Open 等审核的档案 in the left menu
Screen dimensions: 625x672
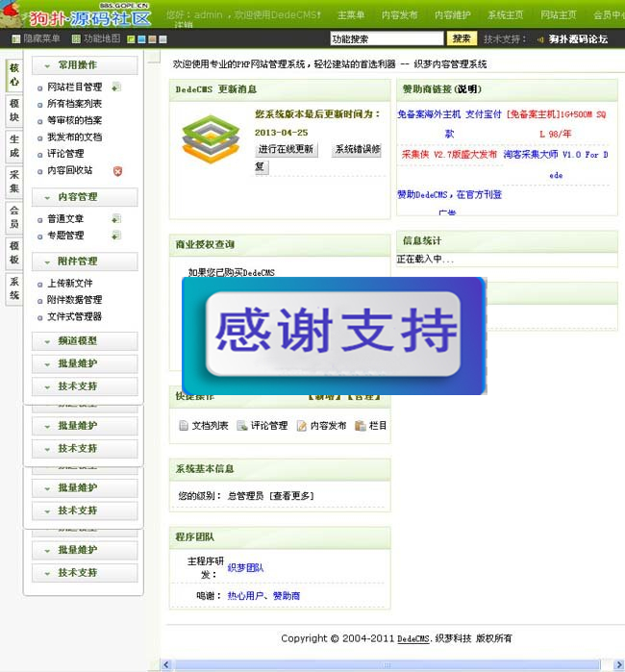tap(74, 121)
